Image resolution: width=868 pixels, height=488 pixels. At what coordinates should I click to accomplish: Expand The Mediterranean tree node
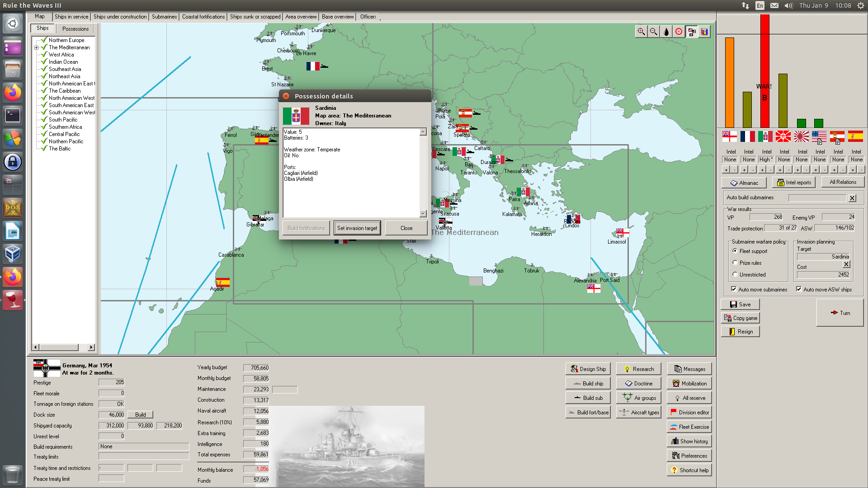36,47
